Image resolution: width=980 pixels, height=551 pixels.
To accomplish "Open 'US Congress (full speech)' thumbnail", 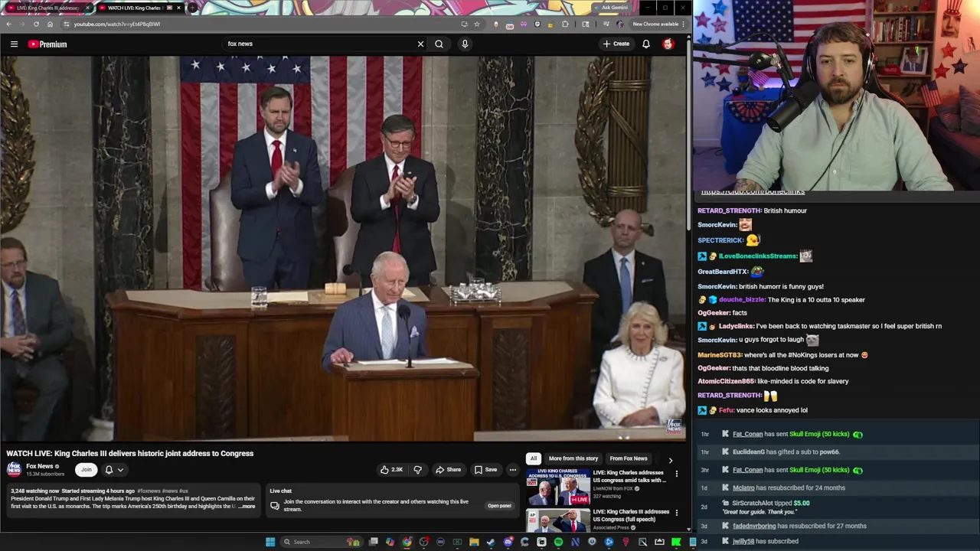I will pyautogui.click(x=558, y=520).
